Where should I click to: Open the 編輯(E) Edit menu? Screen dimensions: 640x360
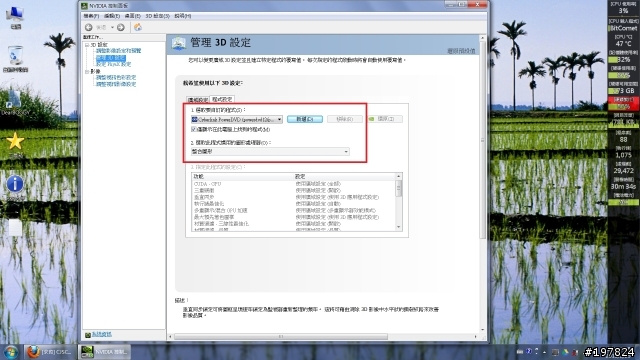111,16
